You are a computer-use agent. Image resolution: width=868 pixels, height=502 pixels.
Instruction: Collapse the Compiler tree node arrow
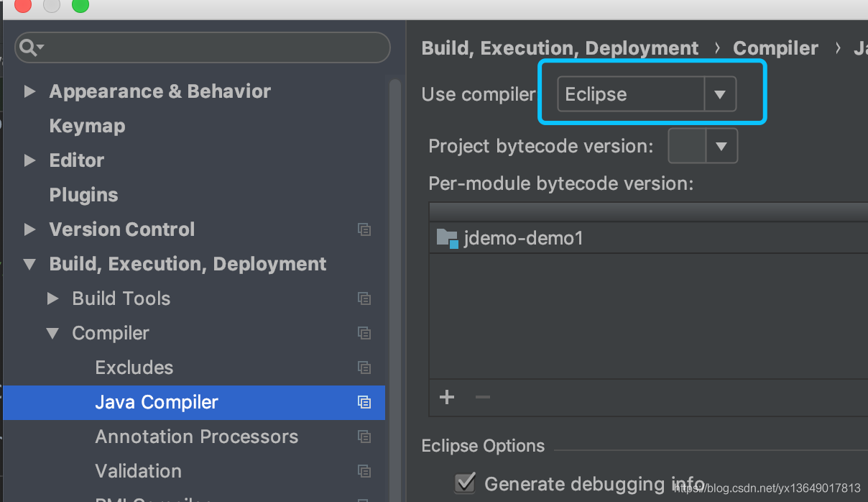click(52, 333)
